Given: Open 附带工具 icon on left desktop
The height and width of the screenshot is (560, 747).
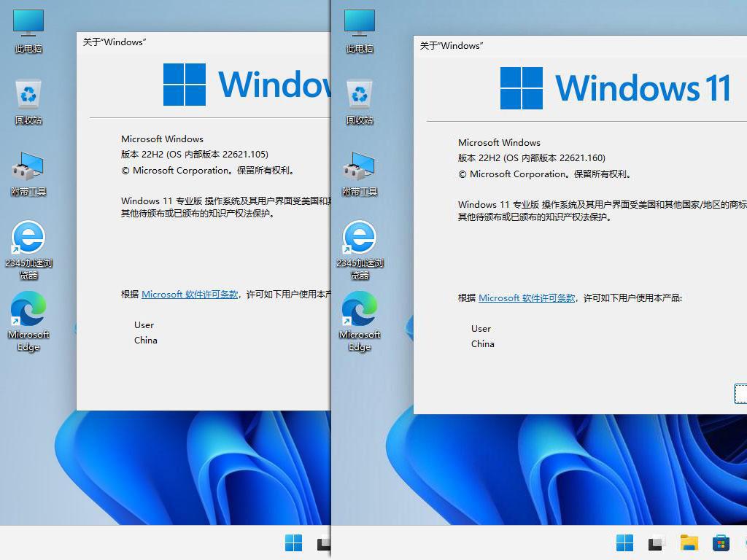Looking at the screenshot, I should 28,174.
